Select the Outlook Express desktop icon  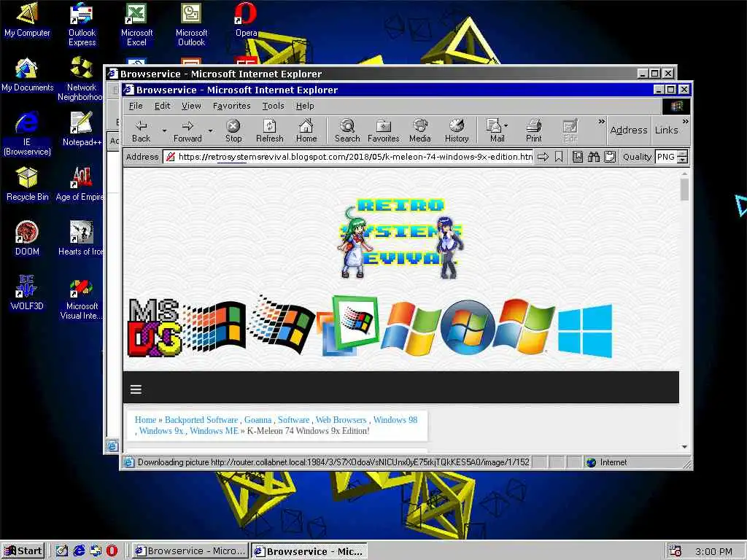coord(82,25)
